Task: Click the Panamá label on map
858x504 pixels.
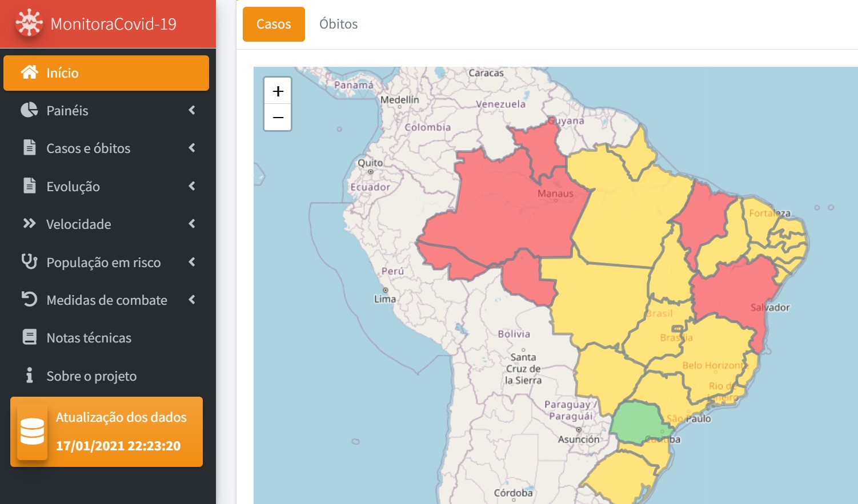Action: (354, 85)
